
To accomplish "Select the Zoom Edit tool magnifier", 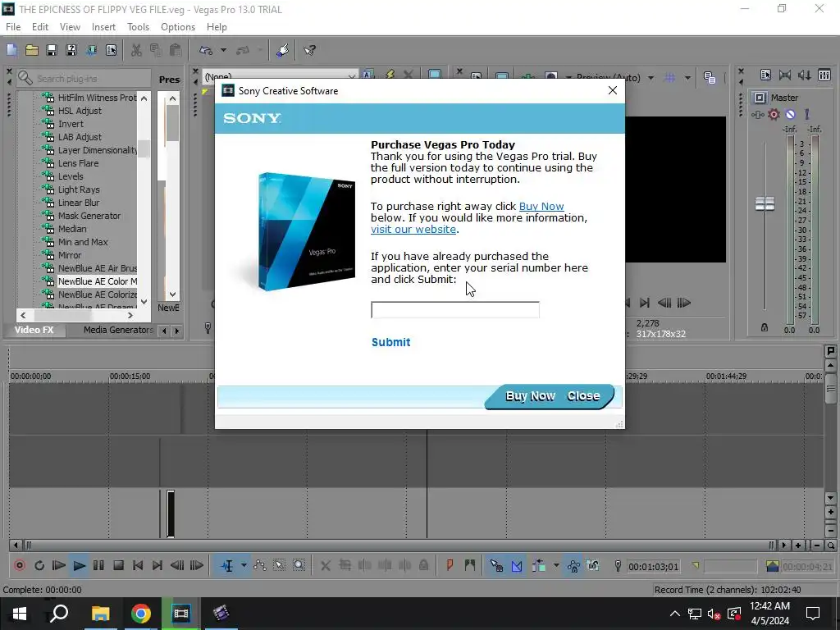I will [299, 566].
